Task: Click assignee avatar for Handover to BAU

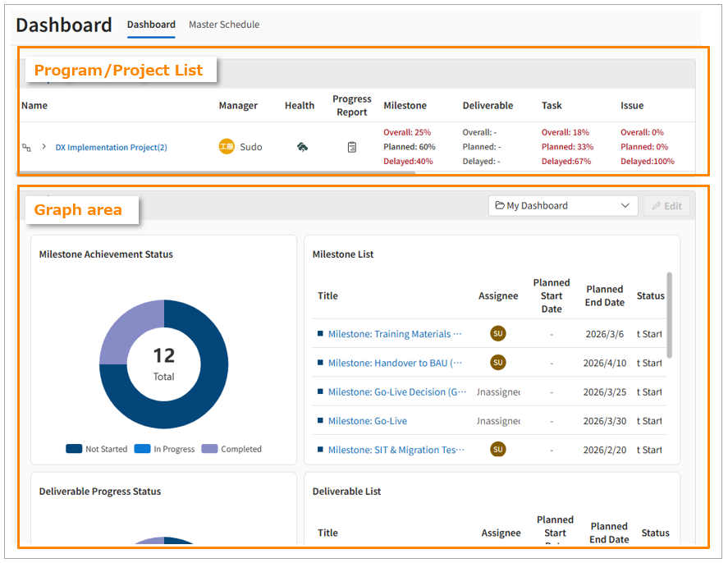Action: click(x=497, y=362)
